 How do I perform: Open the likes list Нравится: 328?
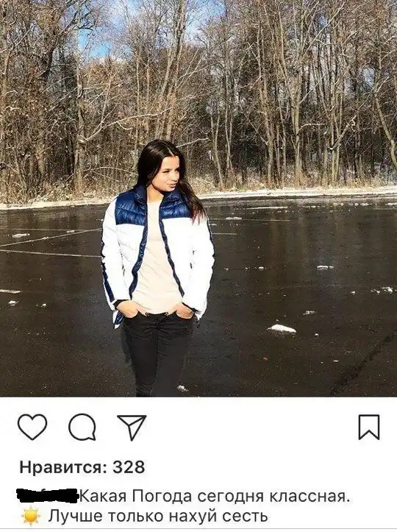82,467
